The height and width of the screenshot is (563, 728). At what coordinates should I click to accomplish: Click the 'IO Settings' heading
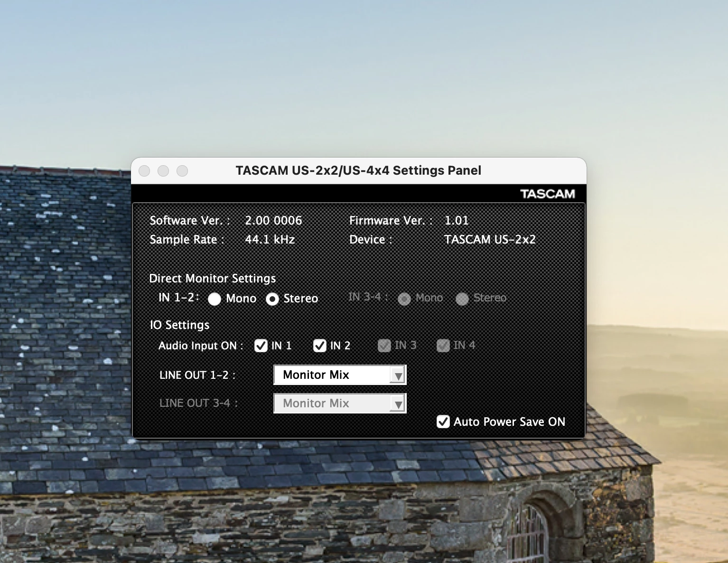coord(179,325)
